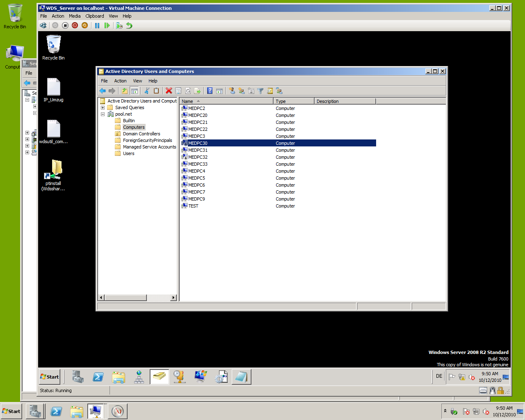Click the Description column header
525x420 pixels.
[345, 101]
